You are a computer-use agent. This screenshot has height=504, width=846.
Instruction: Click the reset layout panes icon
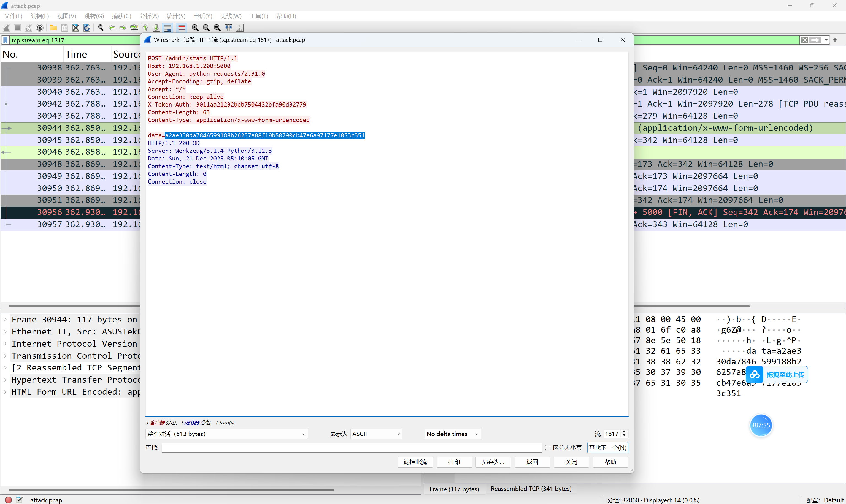pyautogui.click(x=240, y=28)
